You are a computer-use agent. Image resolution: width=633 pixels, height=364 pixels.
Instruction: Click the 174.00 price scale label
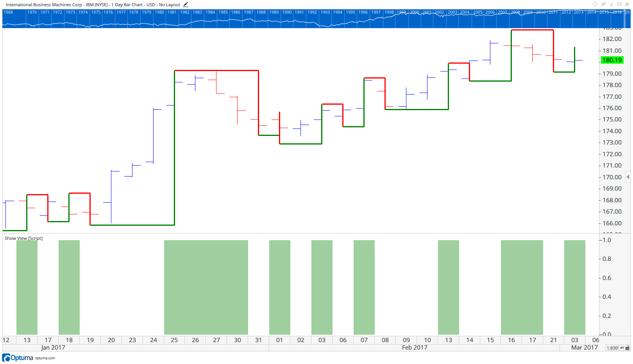point(612,131)
